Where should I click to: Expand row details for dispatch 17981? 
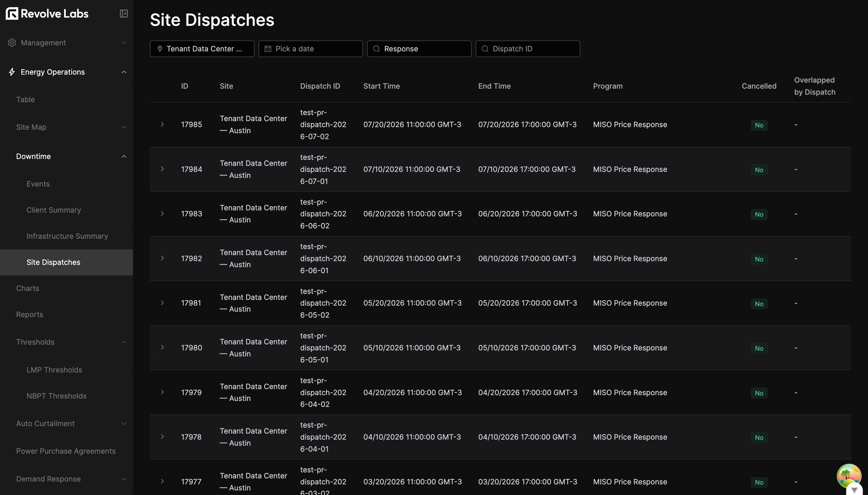click(162, 303)
